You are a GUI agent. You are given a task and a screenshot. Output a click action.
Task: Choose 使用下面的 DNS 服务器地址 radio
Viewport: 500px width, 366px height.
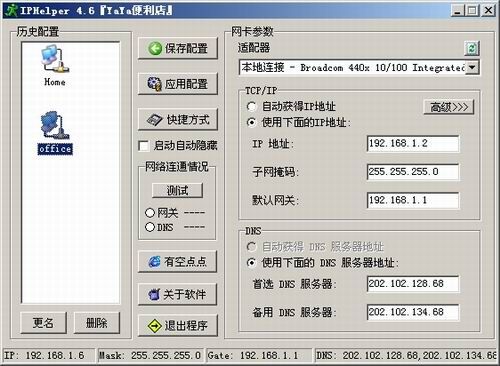pos(251,263)
